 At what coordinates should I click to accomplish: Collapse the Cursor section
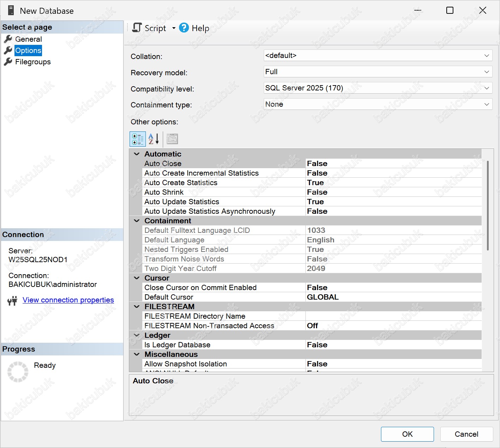pyautogui.click(x=137, y=278)
